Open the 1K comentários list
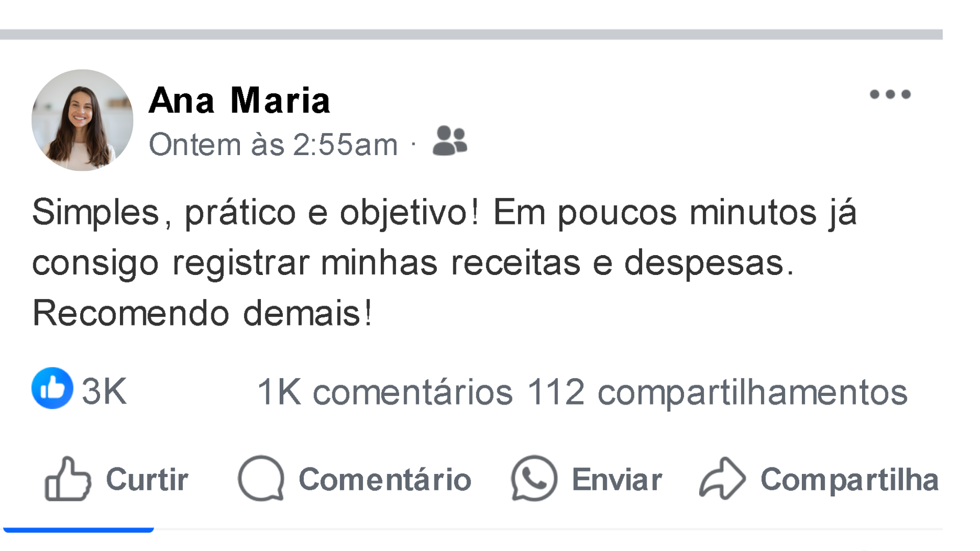 click(x=385, y=392)
